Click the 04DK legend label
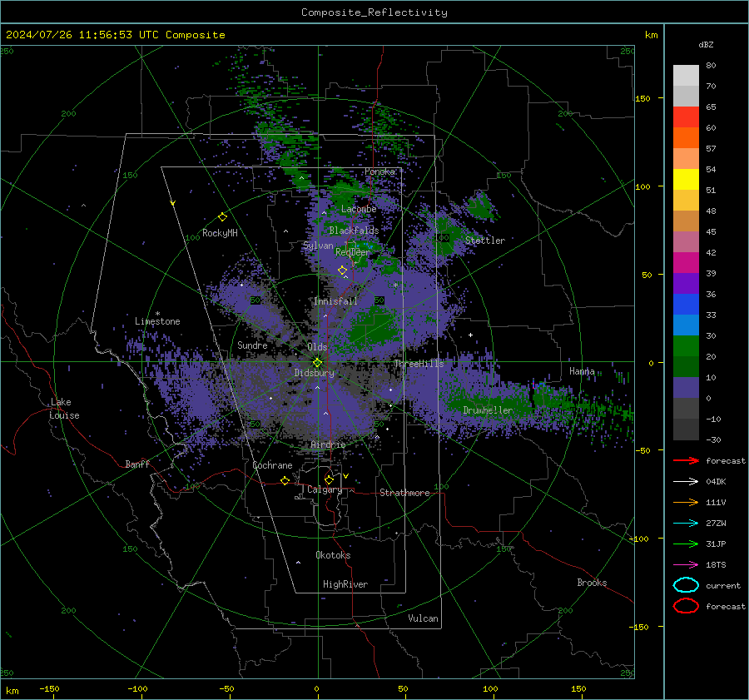This screenshot has width=749, height=700. point(716,482)
